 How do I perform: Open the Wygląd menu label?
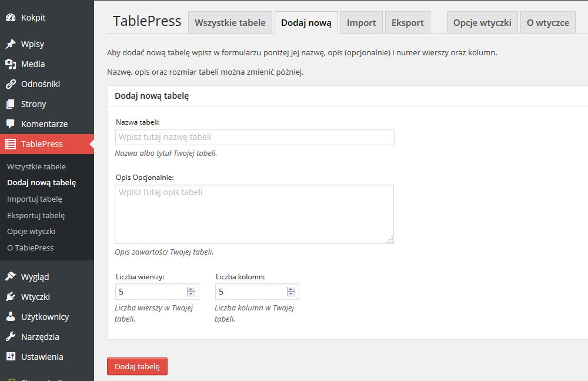[35, 277]
